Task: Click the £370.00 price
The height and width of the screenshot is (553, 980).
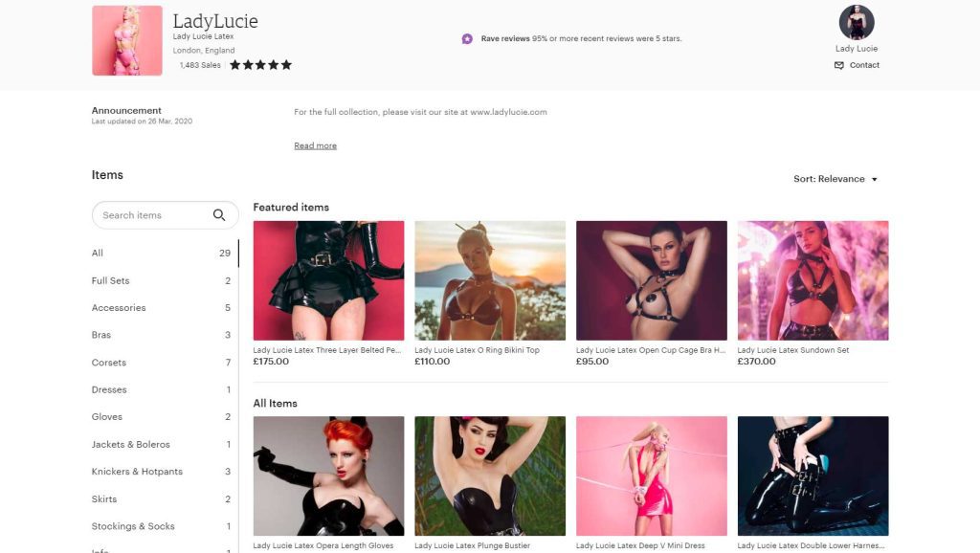Action: pos(756,361)
